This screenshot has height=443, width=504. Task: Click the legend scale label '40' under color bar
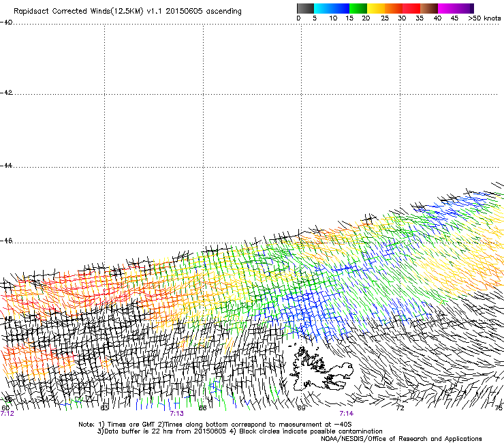click(x=437, y=18)
